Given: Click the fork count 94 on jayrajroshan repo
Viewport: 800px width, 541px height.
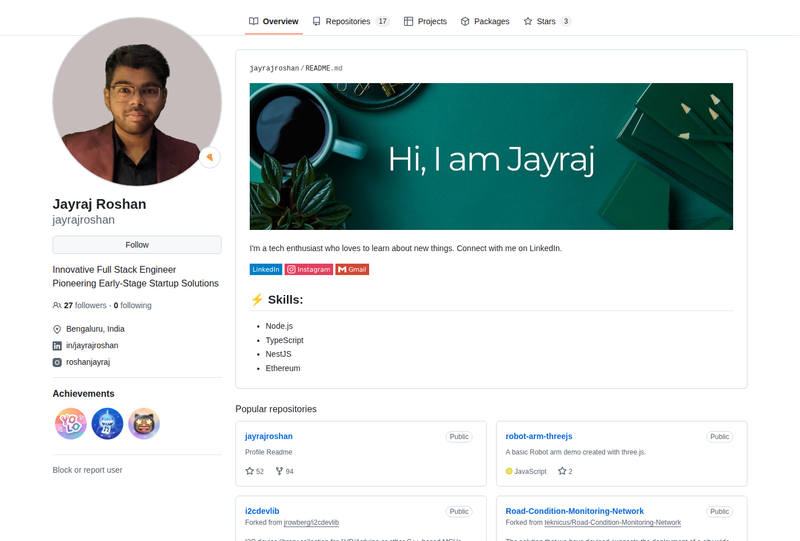Looking at the screenshot, I should click(285, 471).
